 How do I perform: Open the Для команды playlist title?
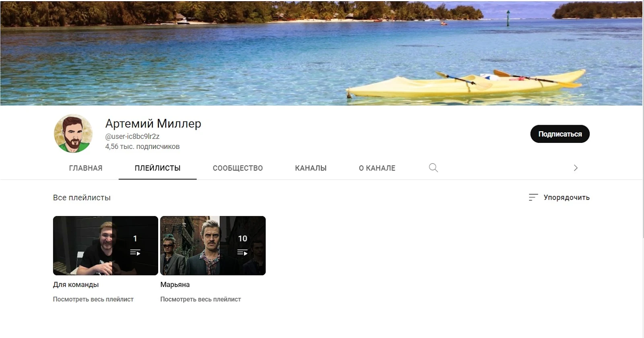(76, 284)
